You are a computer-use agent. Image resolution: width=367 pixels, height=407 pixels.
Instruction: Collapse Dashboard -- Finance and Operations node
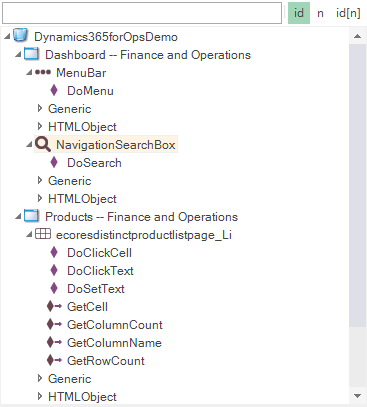[x=18, y=54]
